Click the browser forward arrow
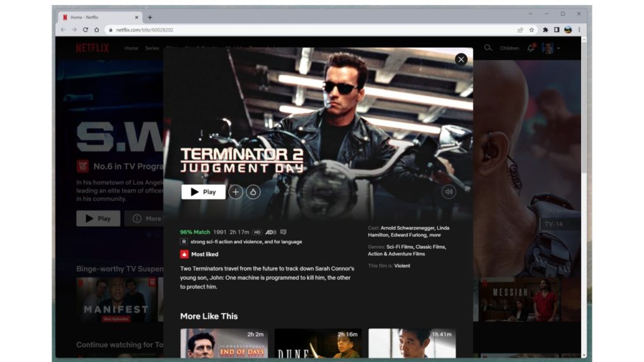 (74, 30)
